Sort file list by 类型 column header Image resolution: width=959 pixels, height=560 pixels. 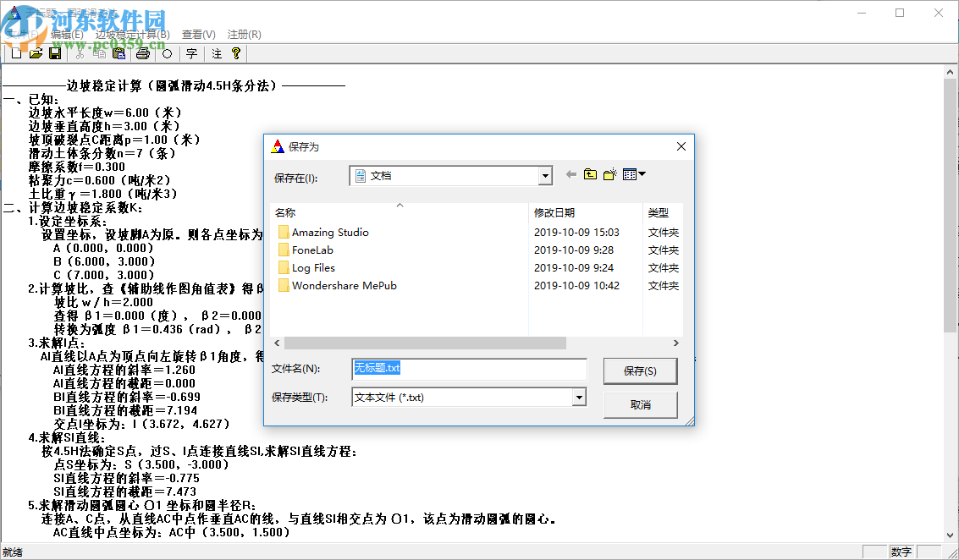(663, 212)
